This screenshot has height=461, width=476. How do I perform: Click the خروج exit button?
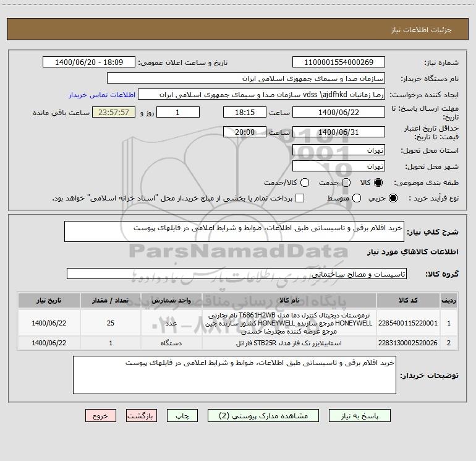[x=101, y=416]
